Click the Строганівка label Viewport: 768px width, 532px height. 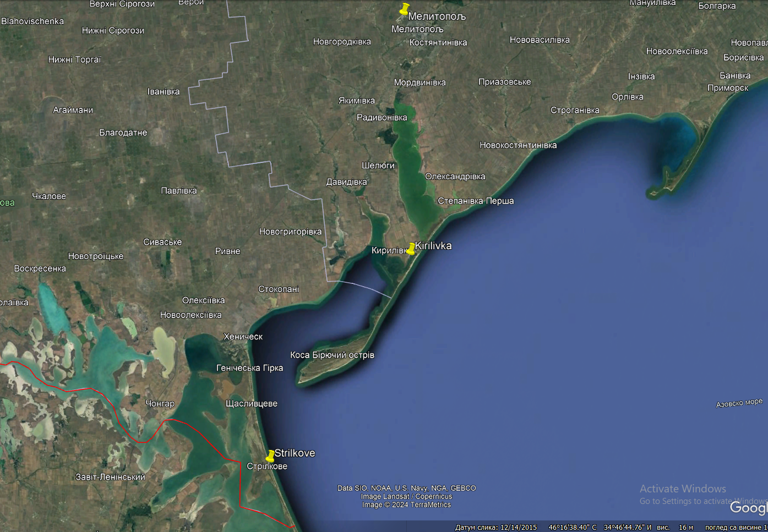[575, 110]
